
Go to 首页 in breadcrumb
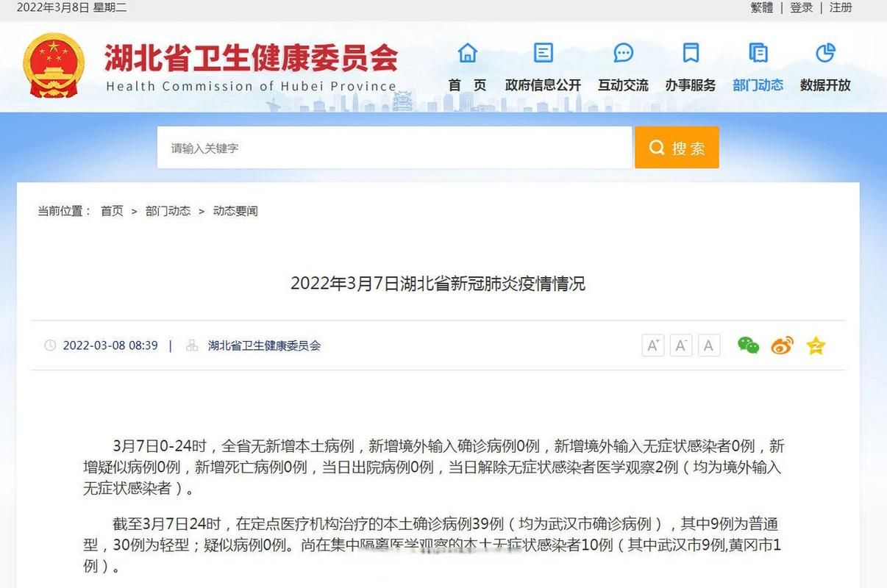coord(112,211)
